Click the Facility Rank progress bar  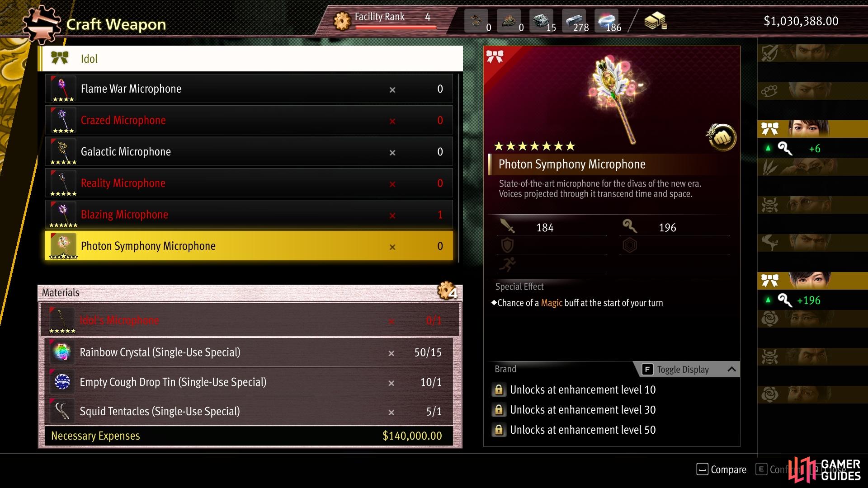click(396, 27)
